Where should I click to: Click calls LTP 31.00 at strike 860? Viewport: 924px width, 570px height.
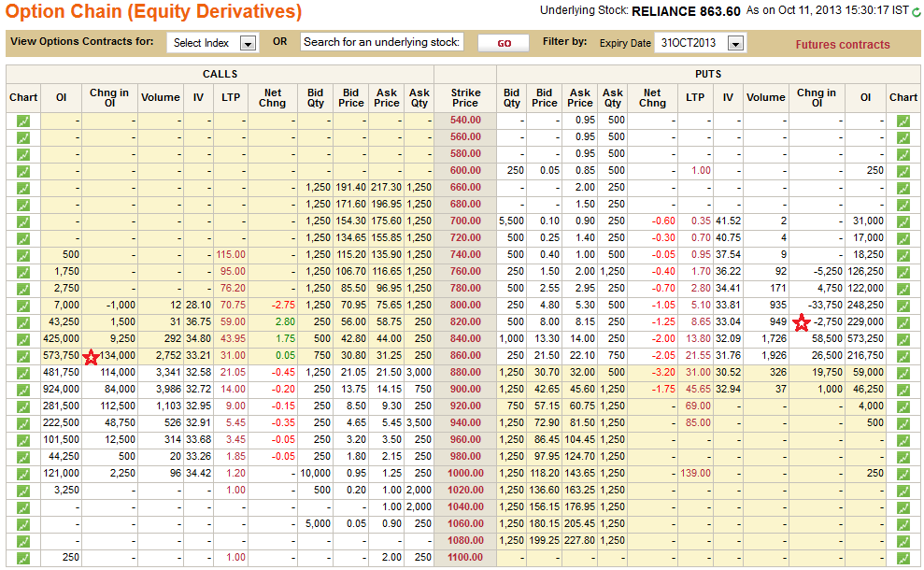point(233,355)
